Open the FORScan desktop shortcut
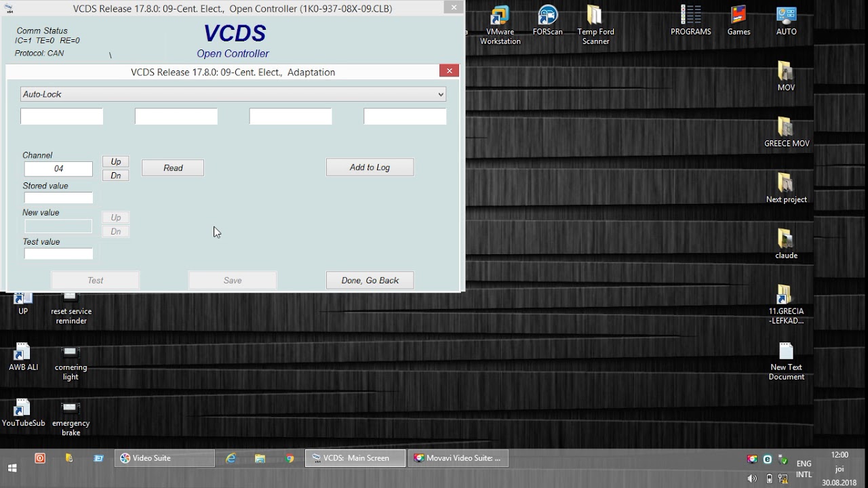The width and height of the screenshot is (868, 488). click(548, 21)
